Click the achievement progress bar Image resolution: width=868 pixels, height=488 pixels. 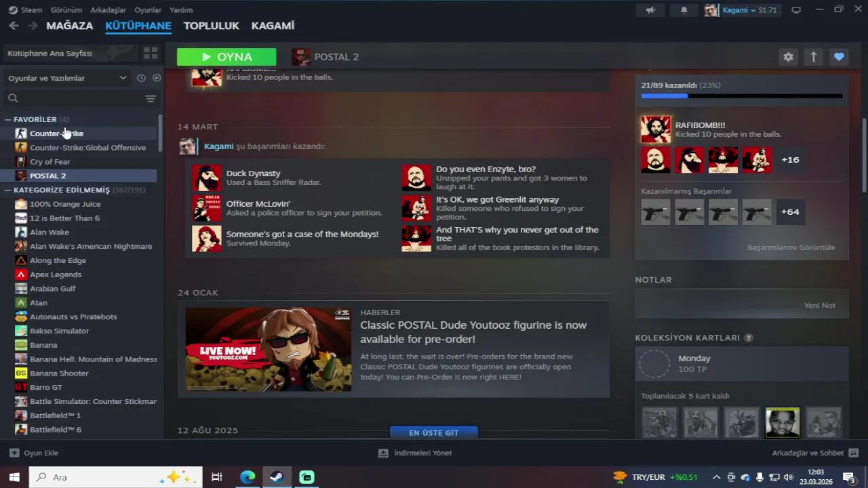(x=741, y=96)
